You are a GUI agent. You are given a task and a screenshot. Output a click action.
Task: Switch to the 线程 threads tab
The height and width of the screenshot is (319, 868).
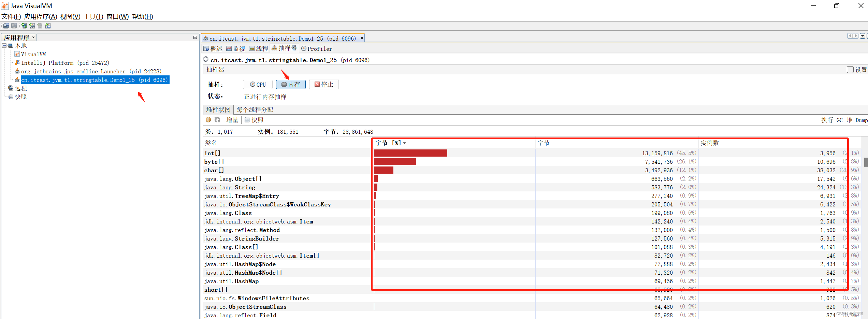pyautogui.click(x=259, y=49)
